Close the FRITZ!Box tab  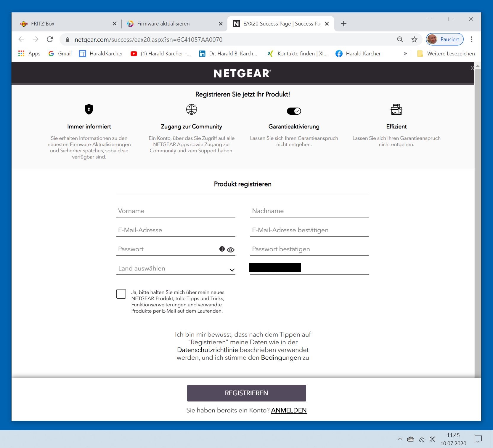[x=115, y=24]
